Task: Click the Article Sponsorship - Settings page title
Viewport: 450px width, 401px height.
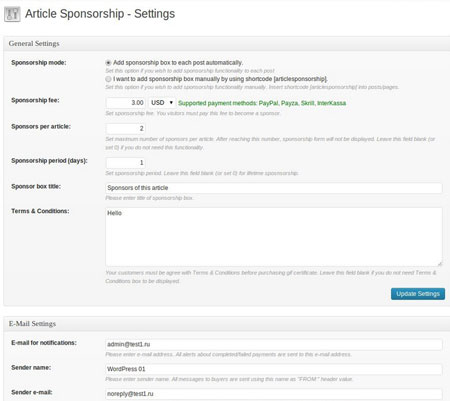Action: (x=100, y=14)
